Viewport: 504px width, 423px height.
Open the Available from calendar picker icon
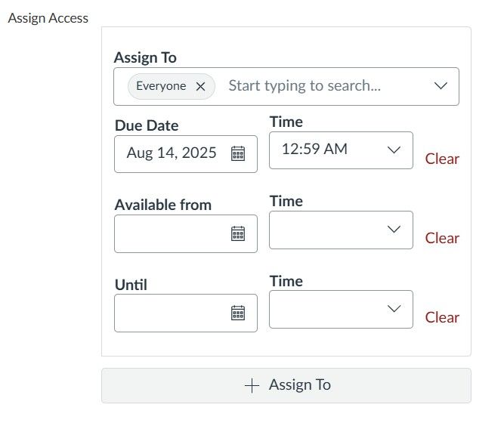coord(238,233)
